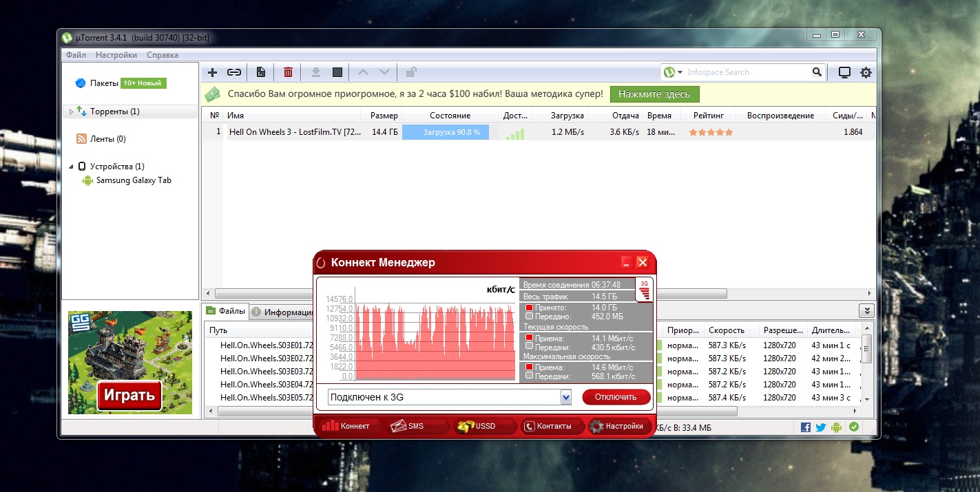Toggle the Передано graph checkbox
The height and width of the screenshot is (492, 980).
tap(529, 317)
